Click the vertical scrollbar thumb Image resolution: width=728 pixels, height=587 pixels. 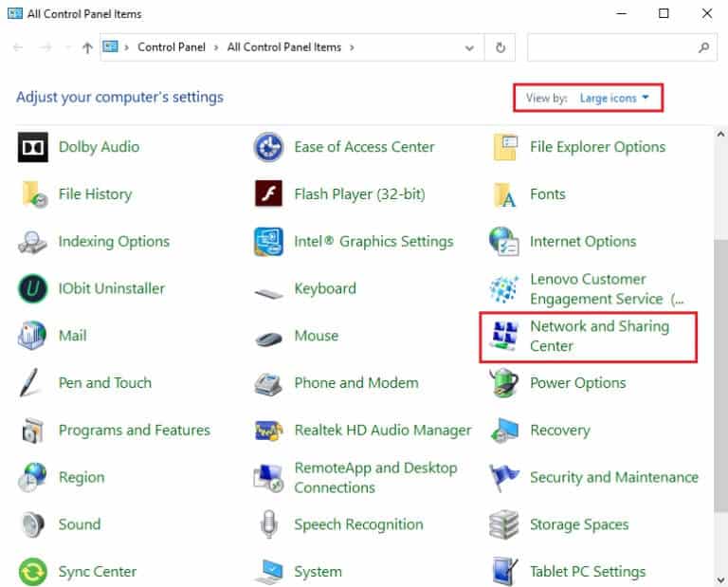720,374
